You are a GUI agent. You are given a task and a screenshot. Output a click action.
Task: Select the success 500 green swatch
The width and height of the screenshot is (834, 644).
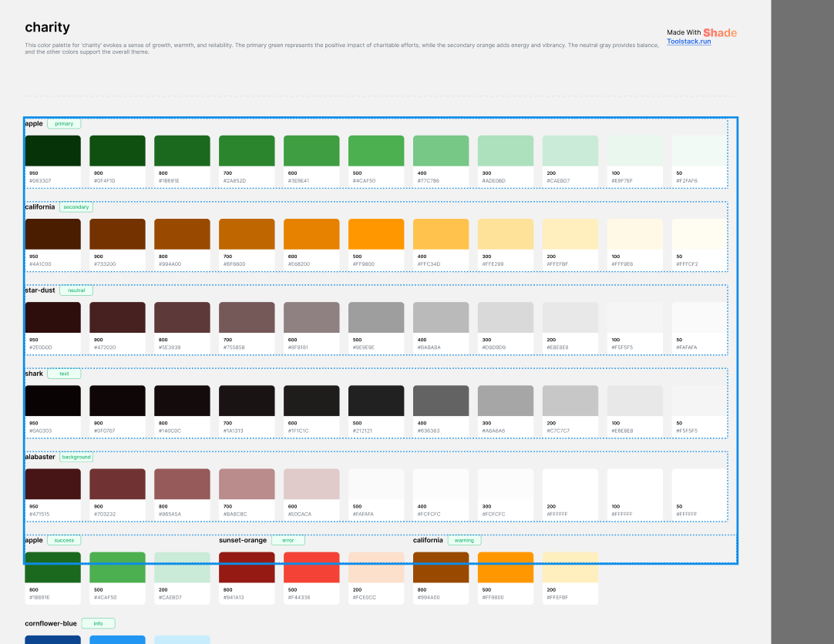(x=117, y=568)
